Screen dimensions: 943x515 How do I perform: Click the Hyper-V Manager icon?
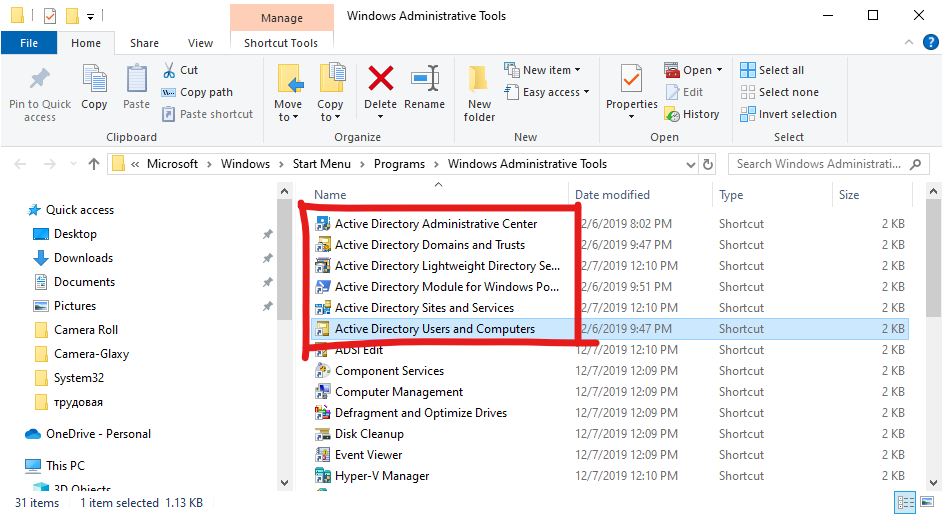pyautogui.click(x=323, y=476)
